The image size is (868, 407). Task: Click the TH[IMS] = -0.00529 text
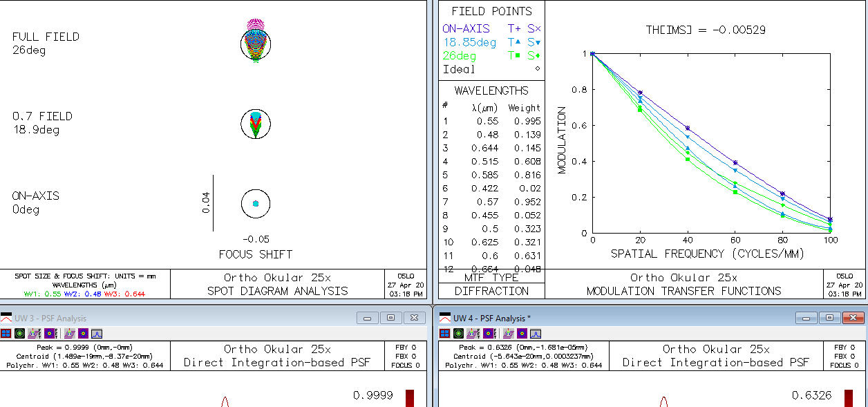pos(705,30)
